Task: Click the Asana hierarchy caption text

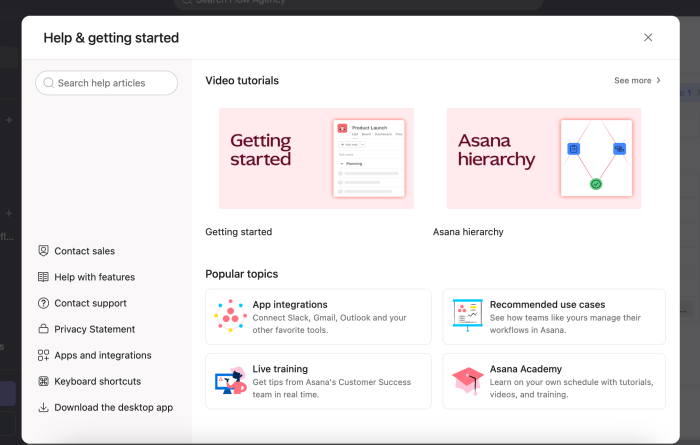Action: pos(468,232)
